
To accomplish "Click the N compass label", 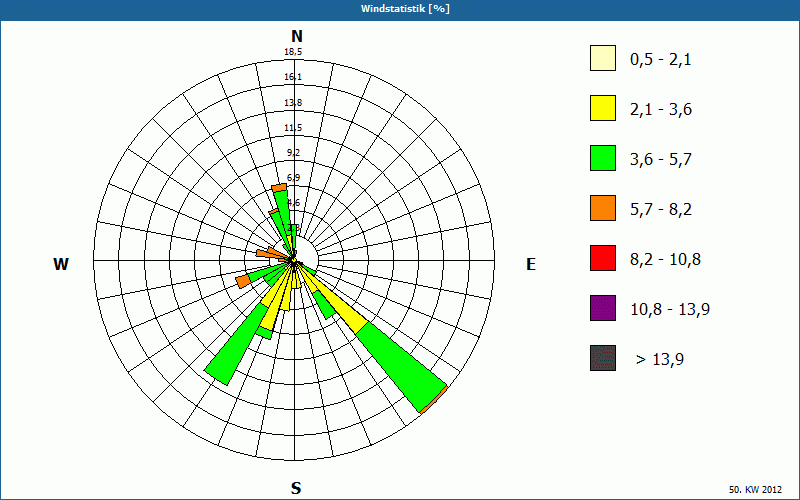I will pyautogui.click(x=297, y=36).
